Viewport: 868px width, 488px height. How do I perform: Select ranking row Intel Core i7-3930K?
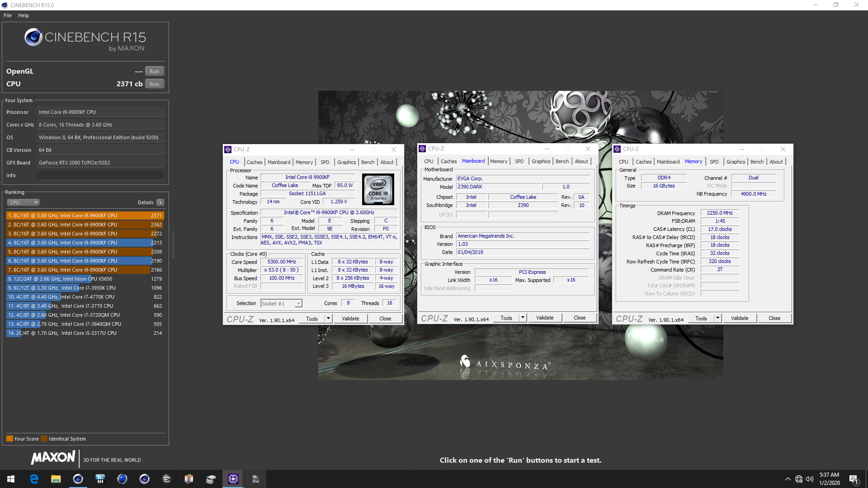85,288
